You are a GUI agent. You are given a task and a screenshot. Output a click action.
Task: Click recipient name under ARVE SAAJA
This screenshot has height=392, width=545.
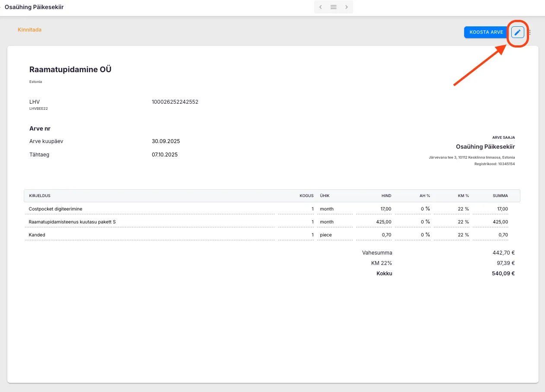click(x=485, y=147)
